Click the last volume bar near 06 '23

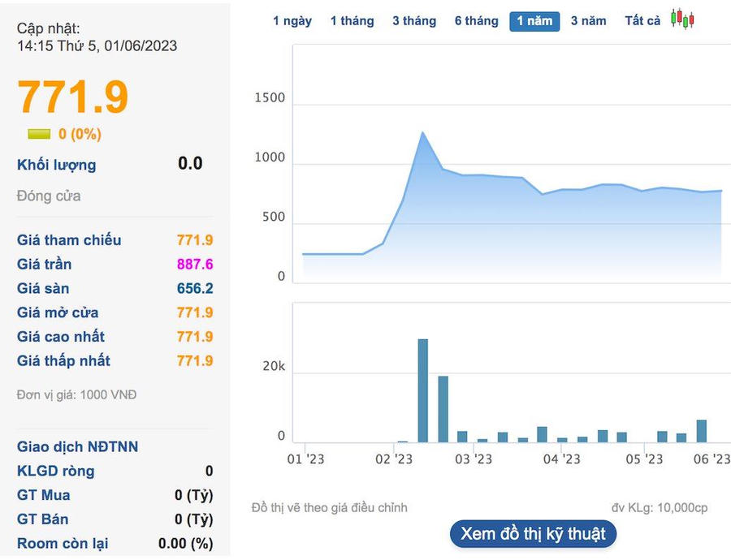tap(702, 431)
